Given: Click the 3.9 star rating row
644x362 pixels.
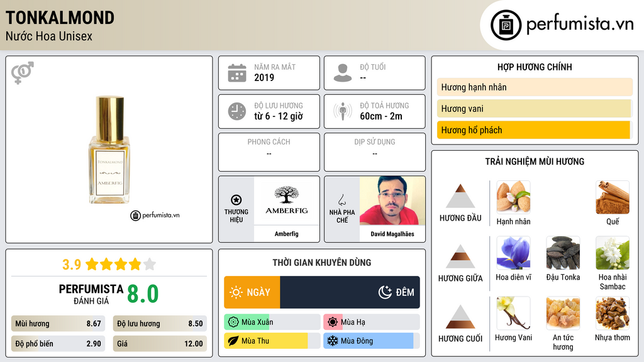Looking at the screenshot, I should 109,264.
